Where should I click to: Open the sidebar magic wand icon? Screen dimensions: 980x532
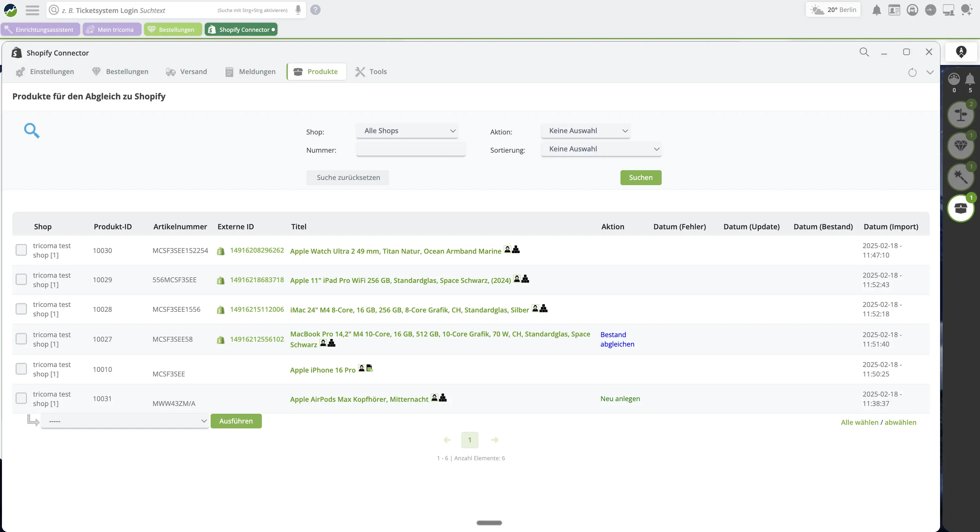[x=961, y=177]
